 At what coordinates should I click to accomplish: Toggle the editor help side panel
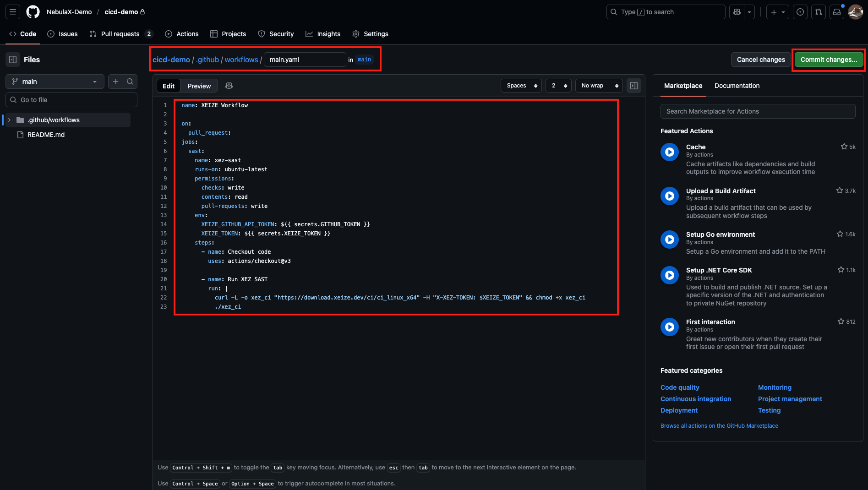(634, 86)
